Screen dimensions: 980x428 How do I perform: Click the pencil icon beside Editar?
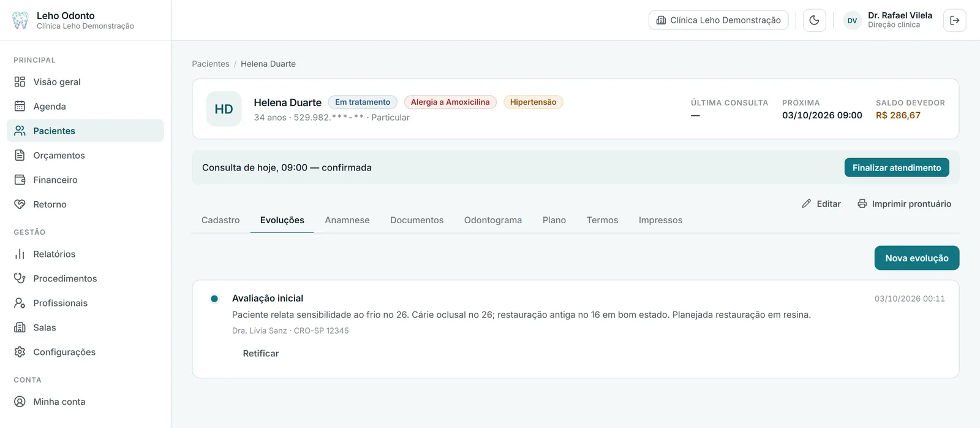coord(807,204)
